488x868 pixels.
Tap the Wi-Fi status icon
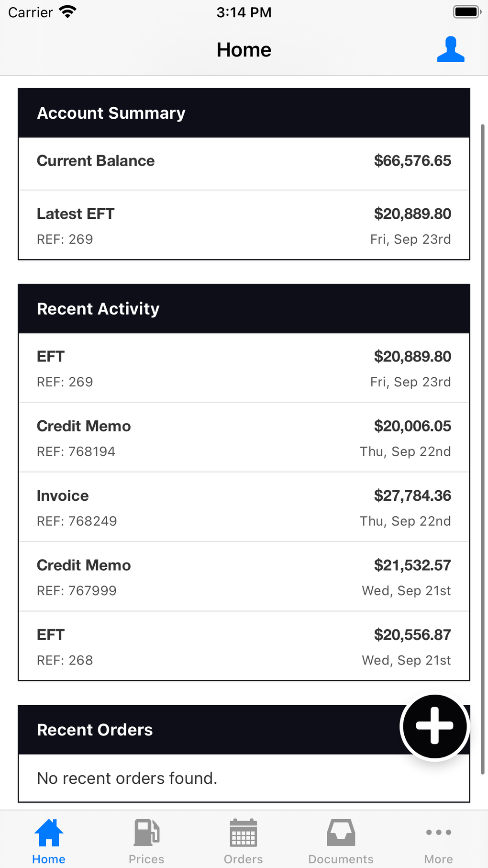tap(68, 12)
